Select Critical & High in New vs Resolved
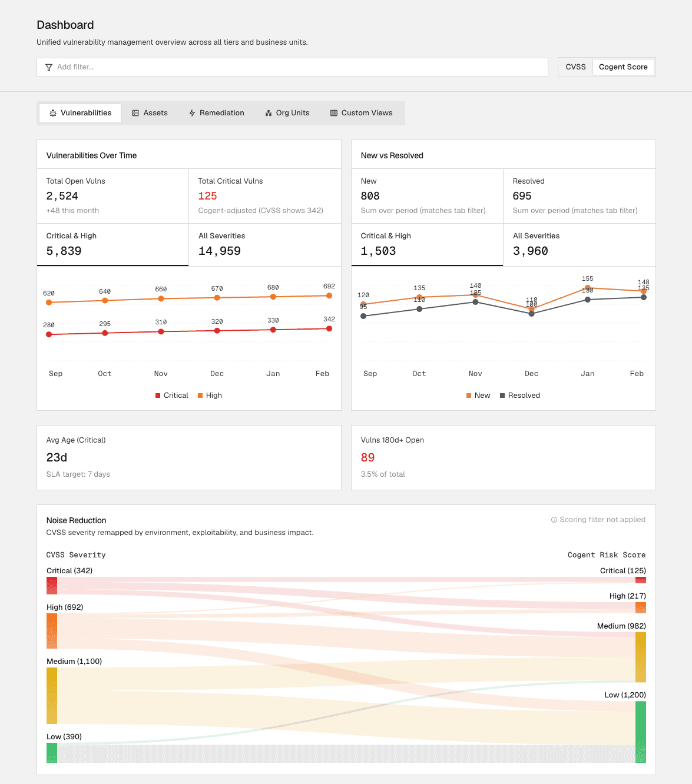The height and width of the screenshot is (784, 692). pyautogui.click(x=428, y=245)
